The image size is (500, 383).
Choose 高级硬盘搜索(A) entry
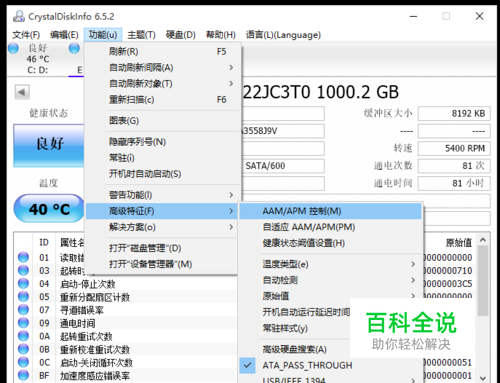(295, 349)
